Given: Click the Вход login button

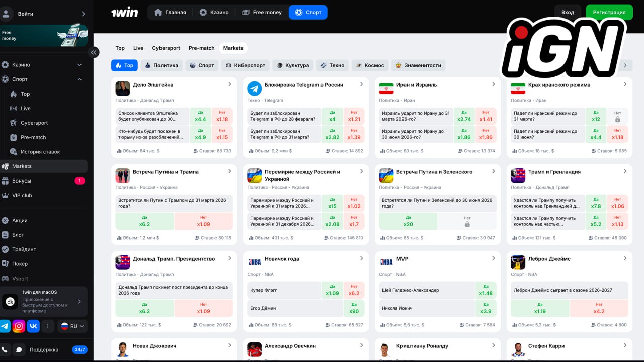Looking at the screenshot, I should 568,12.
